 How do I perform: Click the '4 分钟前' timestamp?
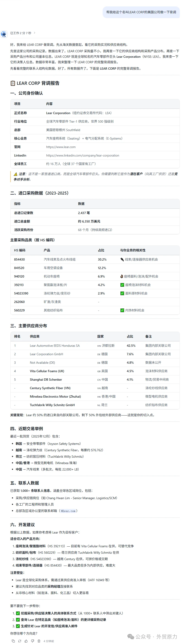point(49,641)
